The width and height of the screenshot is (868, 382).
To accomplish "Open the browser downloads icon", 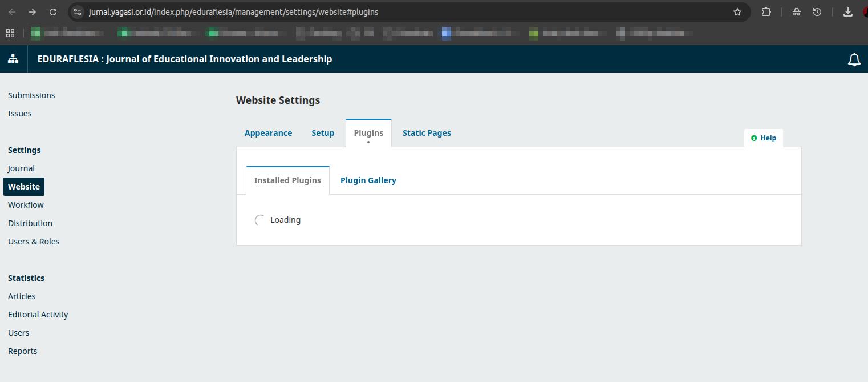I will click(848, 12).
